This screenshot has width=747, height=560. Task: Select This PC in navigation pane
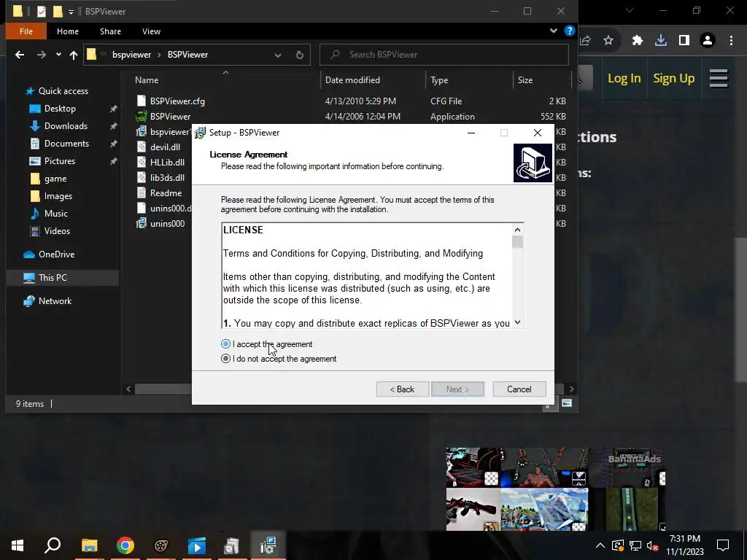pos(53,278)
